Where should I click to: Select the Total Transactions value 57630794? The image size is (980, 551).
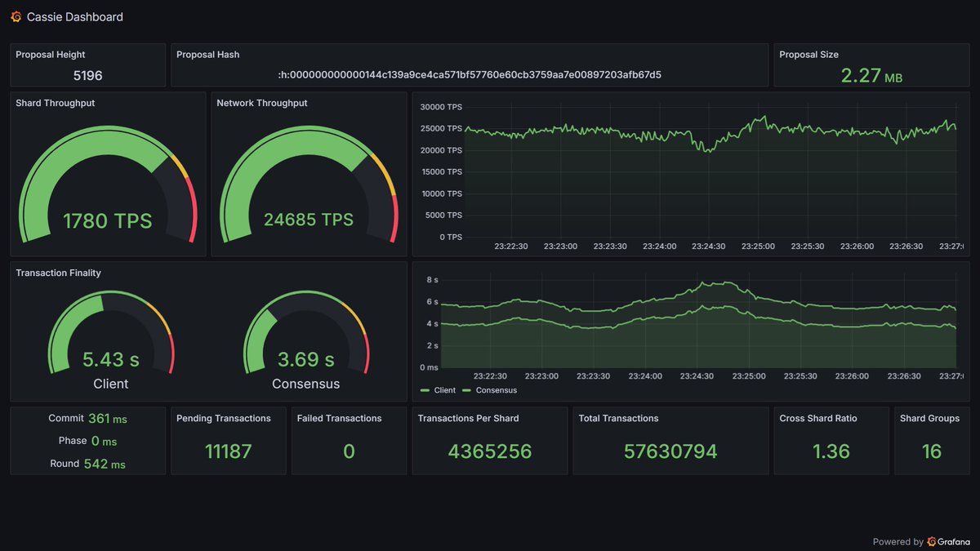pyautogui.click(x=670, y=451)
